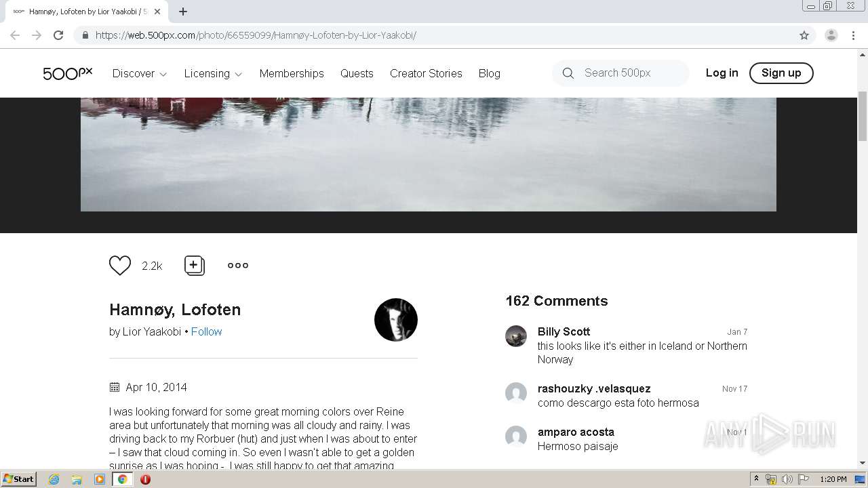Image resolution: width=868 pixels, height=488 pixels.
Task: Open Billy Scott's avatar
Action: point(516,336)
